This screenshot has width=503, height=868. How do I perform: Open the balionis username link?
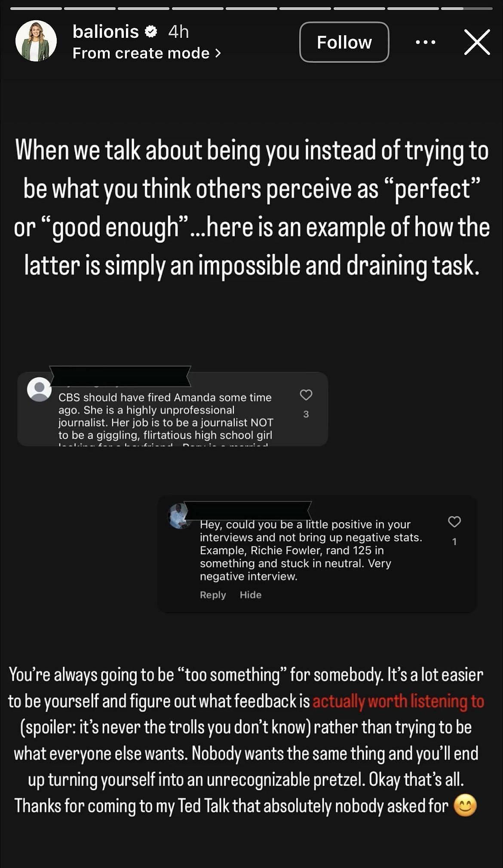(106, 31)
